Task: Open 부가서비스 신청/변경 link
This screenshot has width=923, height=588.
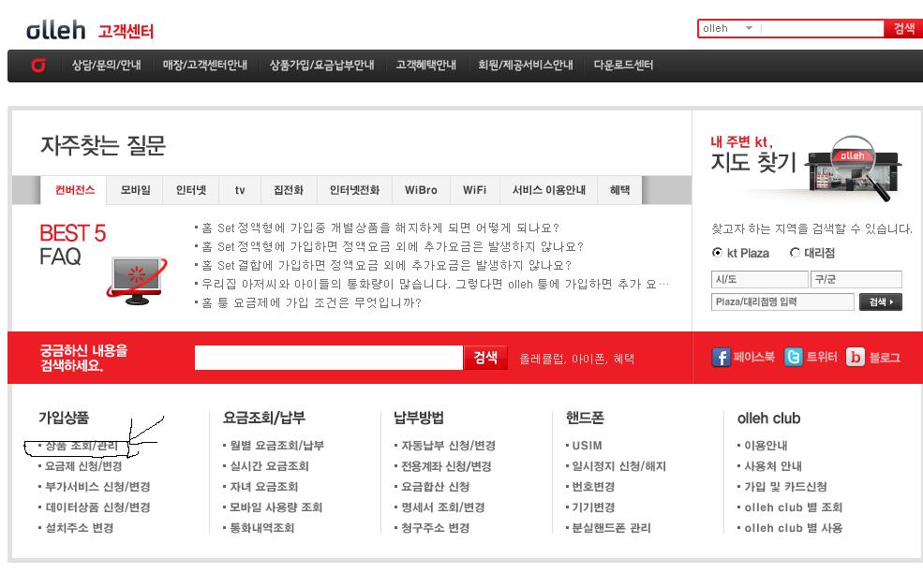Action: [x=97, y=487]
